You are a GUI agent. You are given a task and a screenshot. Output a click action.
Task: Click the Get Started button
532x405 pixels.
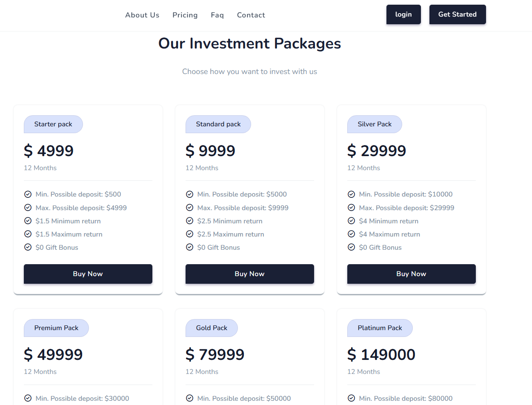pyautogui.click(x=458, y=14)
